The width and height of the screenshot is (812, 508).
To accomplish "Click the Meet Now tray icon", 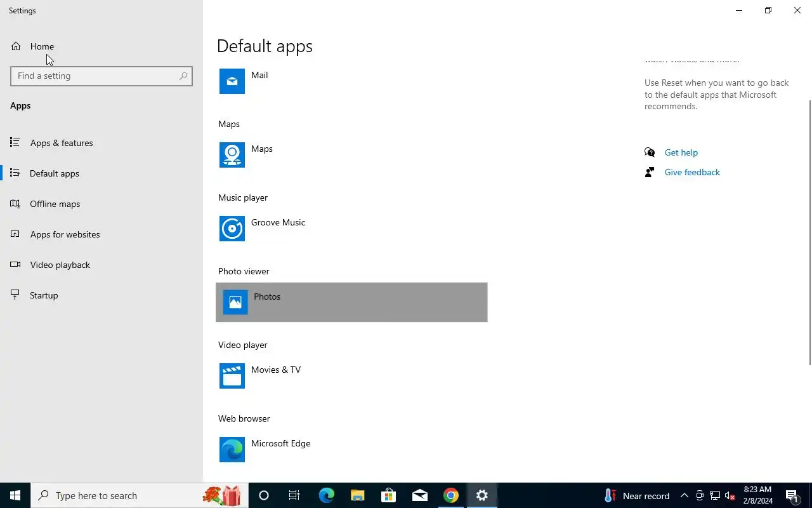I will coord(700,496).
